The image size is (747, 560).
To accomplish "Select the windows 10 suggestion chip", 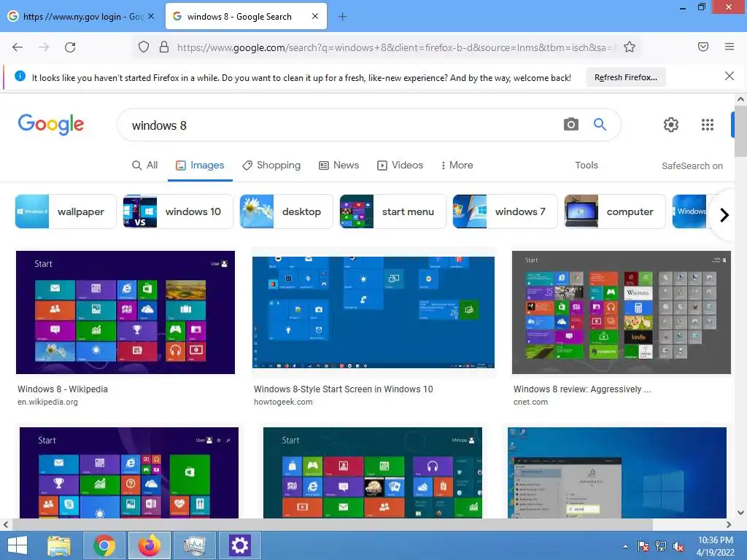I will tap(178, 211).
